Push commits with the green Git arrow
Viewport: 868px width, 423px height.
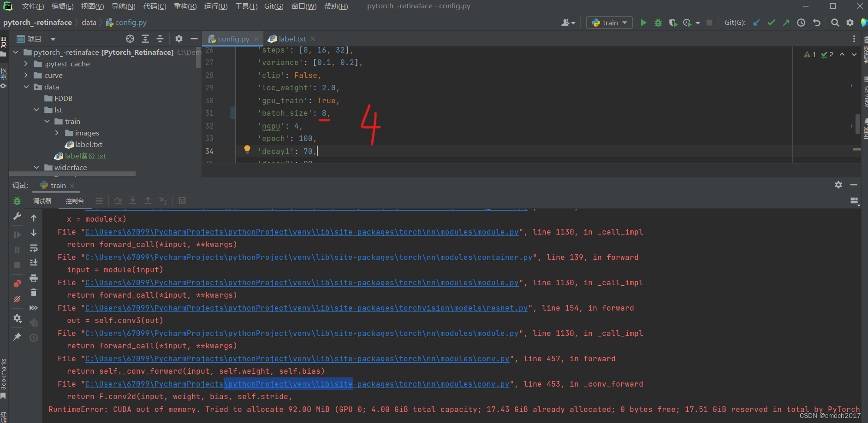[x=787, y=22]
